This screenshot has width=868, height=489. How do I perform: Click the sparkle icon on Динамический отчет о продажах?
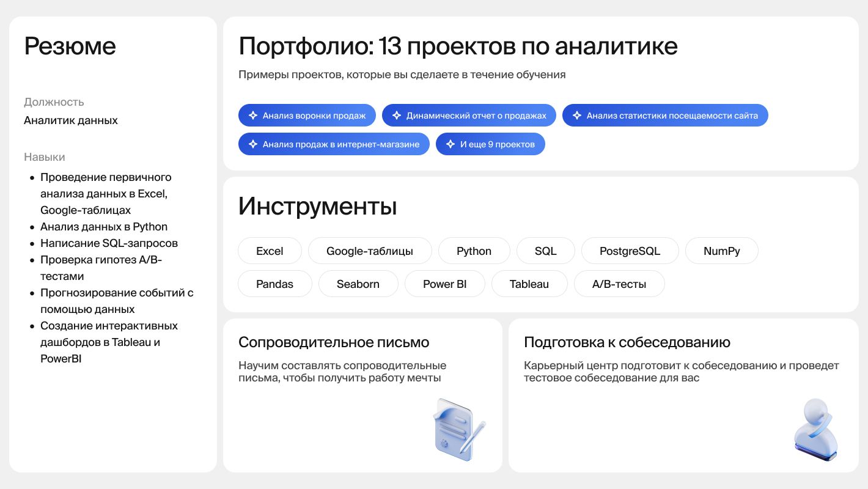tap(396, 116)
